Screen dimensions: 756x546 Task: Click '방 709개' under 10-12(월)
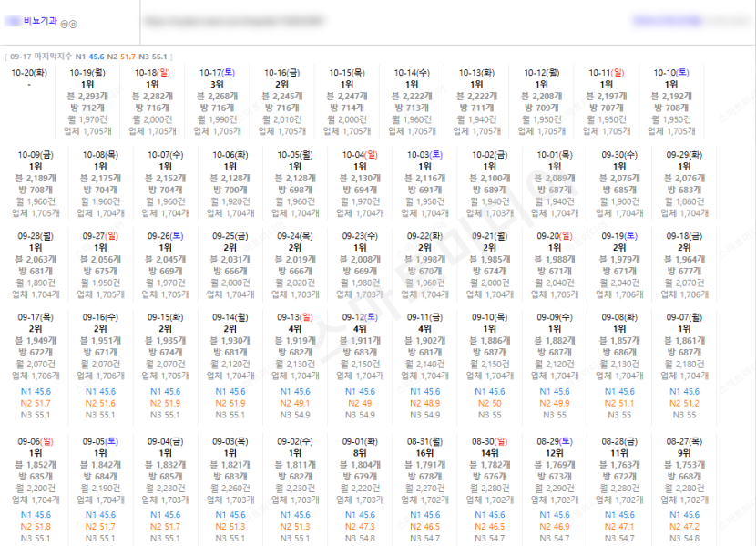point(541,108)
